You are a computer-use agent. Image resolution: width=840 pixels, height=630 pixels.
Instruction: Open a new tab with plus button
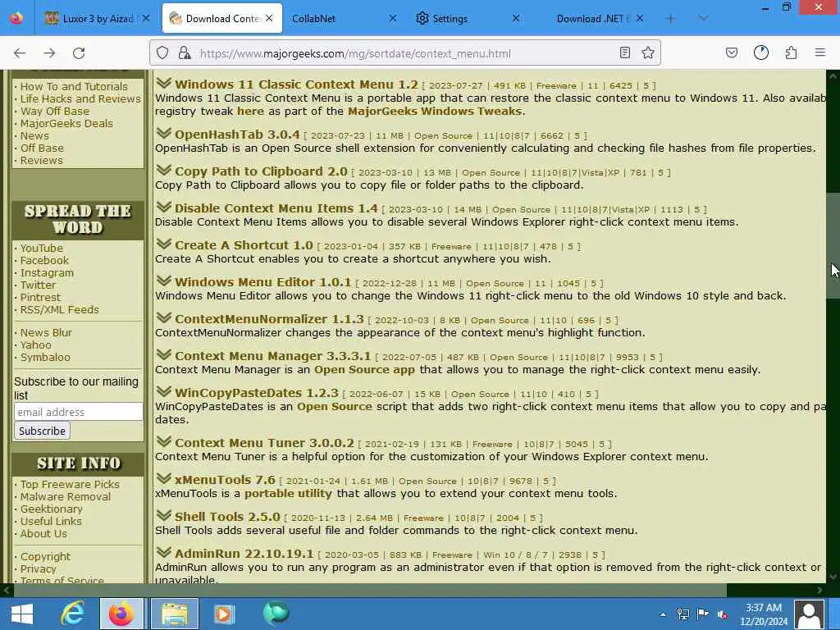pyautogui.click(x=671, y=19)
